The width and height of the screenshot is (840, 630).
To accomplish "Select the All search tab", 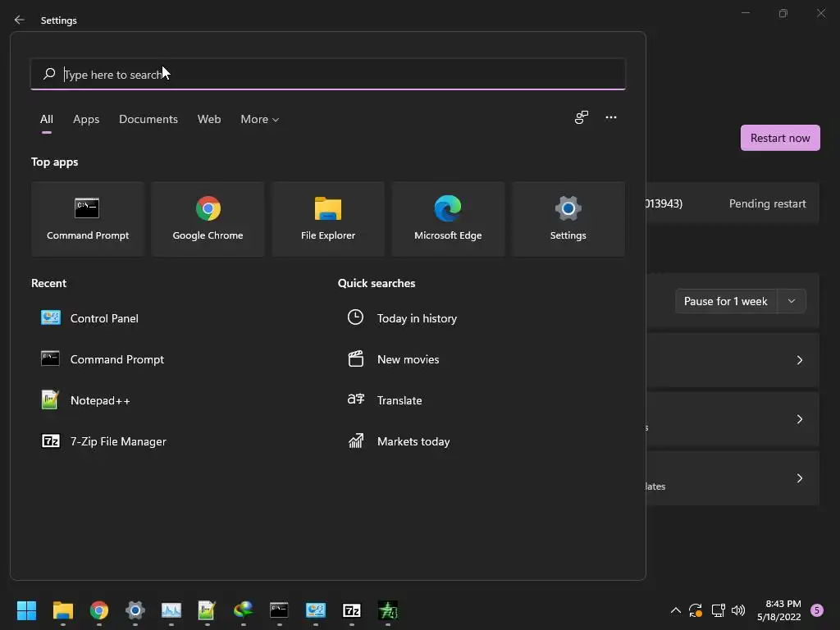I will click(47, 119).
